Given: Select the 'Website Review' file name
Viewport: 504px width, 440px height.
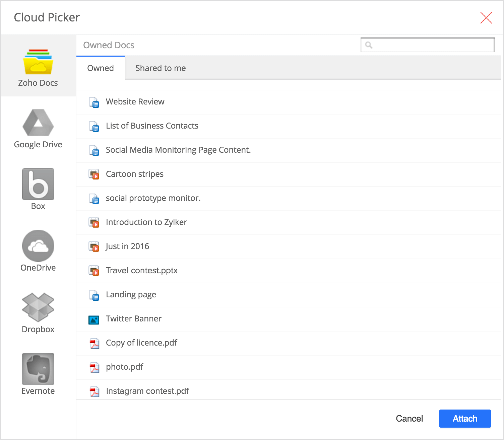Looking at the screenshot, I should tap(135, 101).
